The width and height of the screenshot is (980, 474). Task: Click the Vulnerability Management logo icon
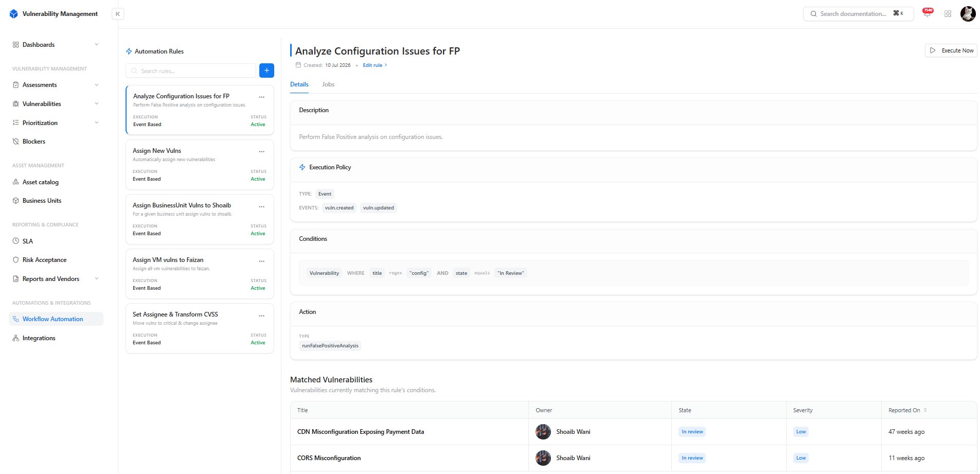pyautogui.click(x=14, y=14)
